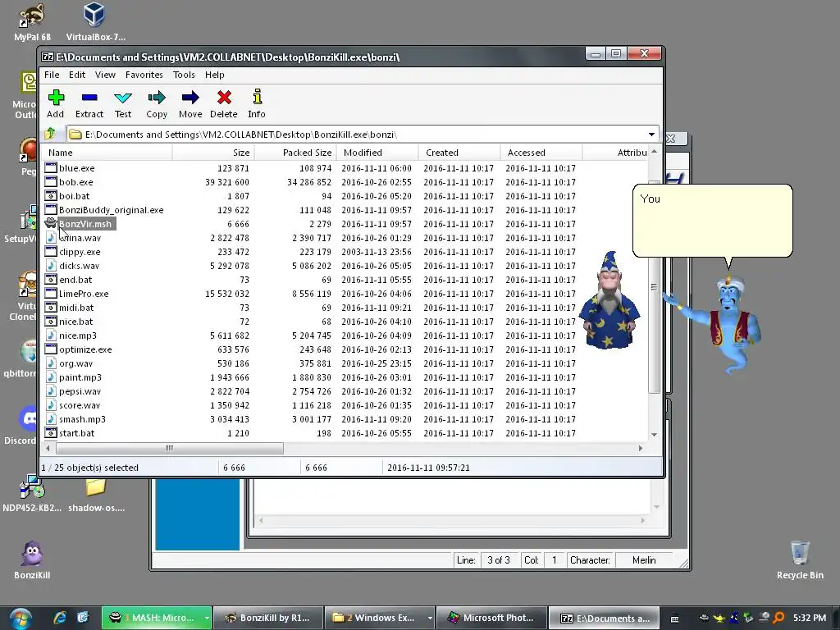Open the shadow-os folder on desktop

(x=96, y=495)
